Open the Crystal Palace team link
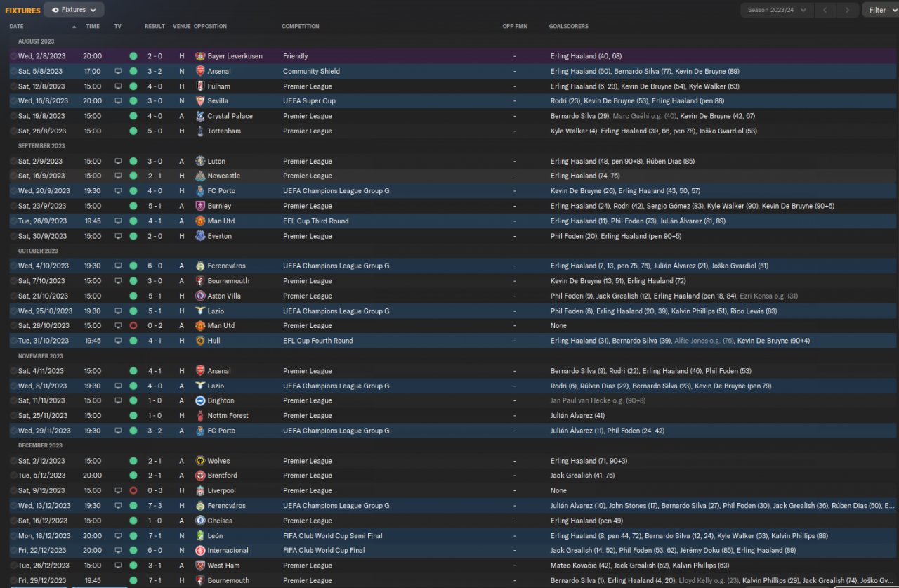899x588 pixels. coord(230,116)
